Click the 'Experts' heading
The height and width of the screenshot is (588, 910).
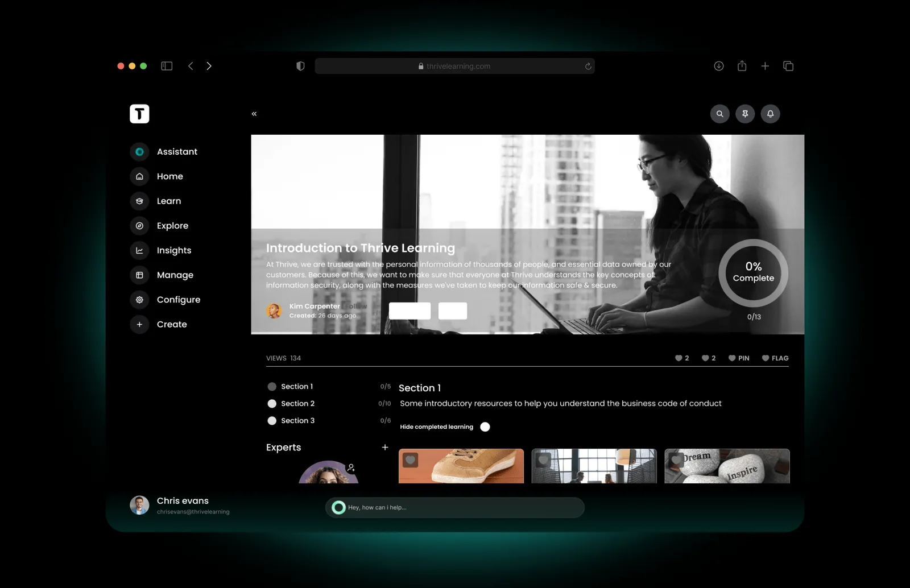click(284, 448)
